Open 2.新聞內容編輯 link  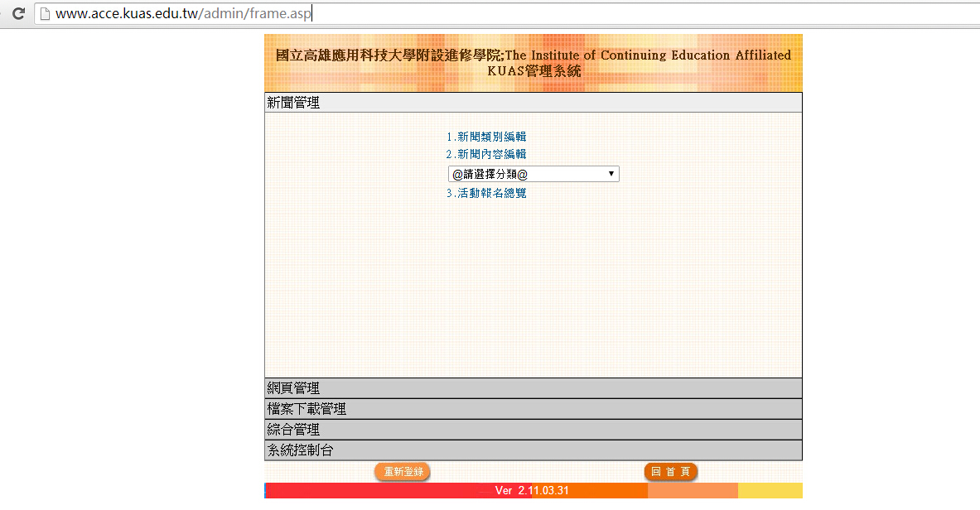click(x=486, y=154)
